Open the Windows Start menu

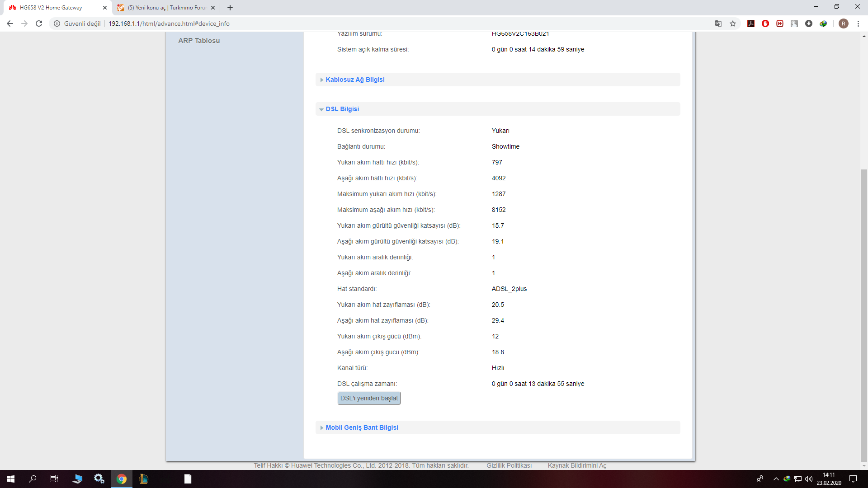coord(11,479)
